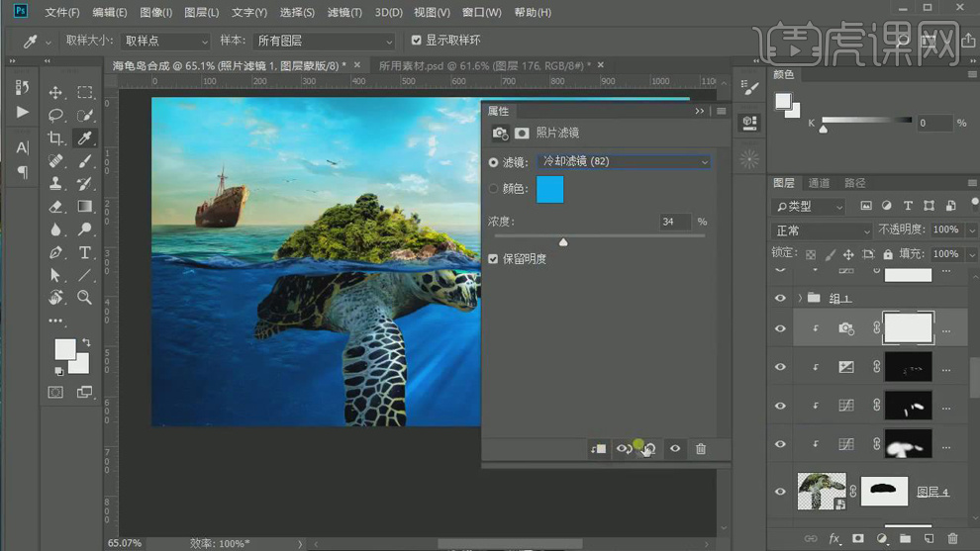Select the Crop tool
Screen dimensions: 980x551
pyautogui.click(x=56, y=138)
